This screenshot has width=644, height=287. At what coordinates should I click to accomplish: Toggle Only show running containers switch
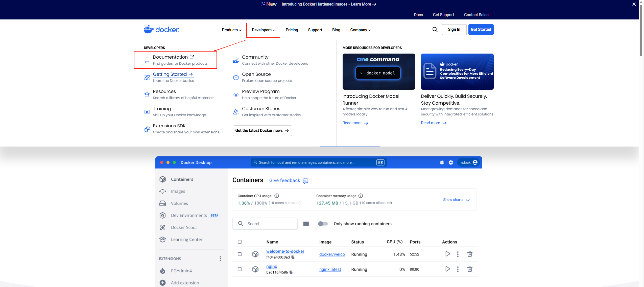pos(323,224)
